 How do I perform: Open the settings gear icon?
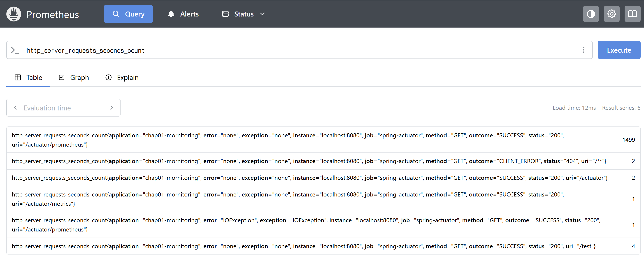point(611,14)
